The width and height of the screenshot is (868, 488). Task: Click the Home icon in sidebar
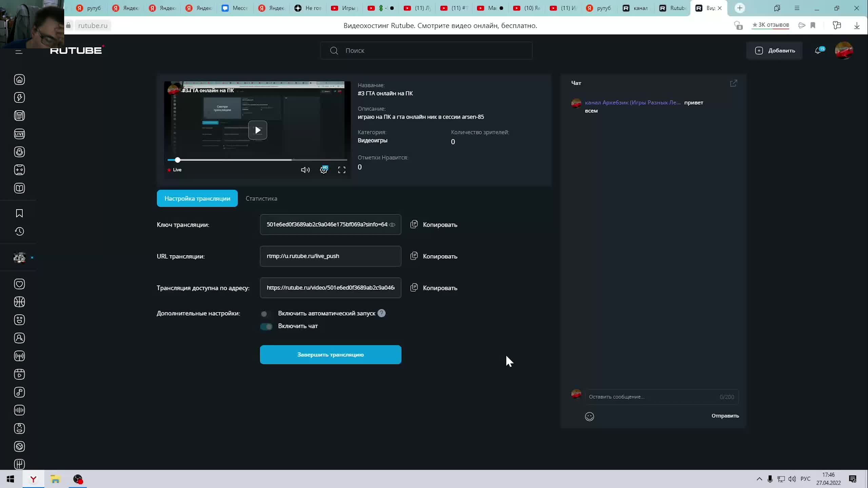[19, 80]
